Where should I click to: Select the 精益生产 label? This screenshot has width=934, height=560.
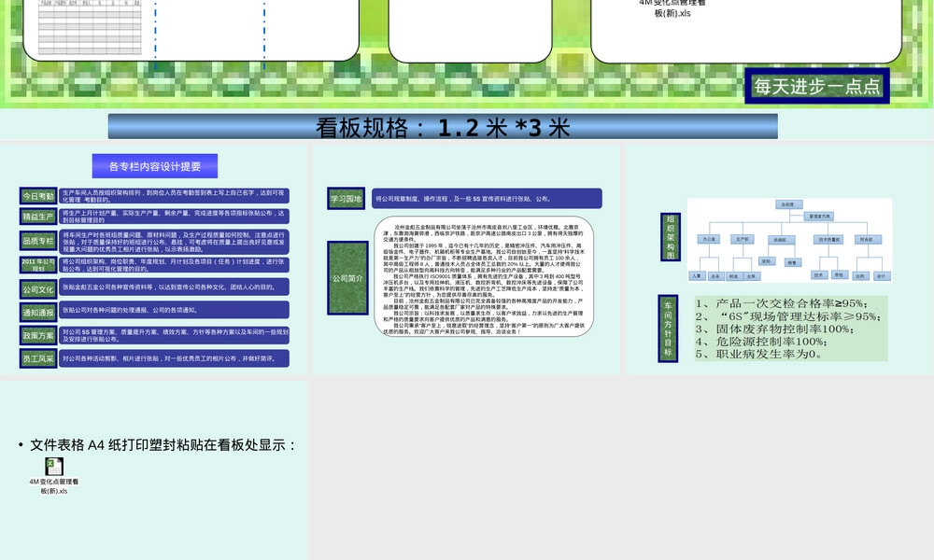[38, 217]
